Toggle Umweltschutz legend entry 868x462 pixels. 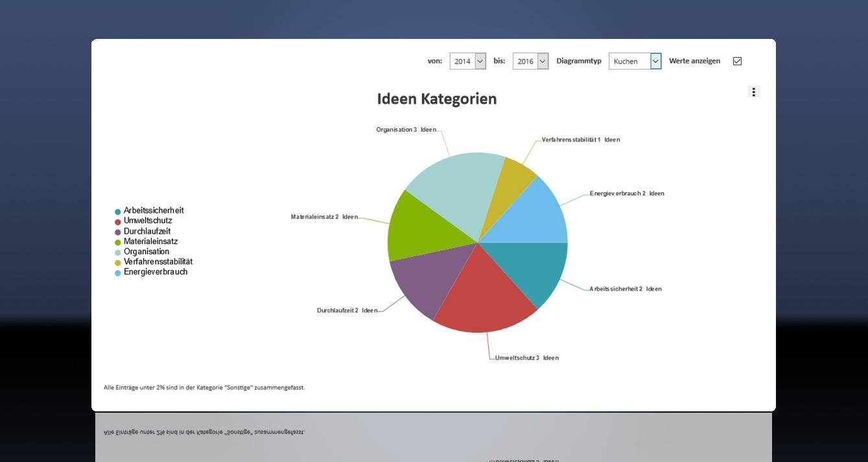143,221
